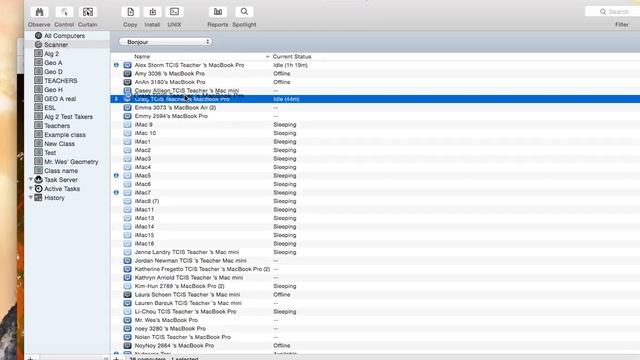
Task: Open the UNIX command toolbar icon
Action: coord(174,12)
